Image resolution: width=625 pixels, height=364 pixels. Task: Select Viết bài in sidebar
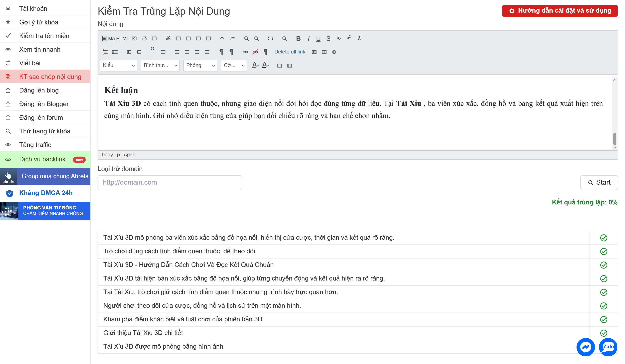[45, 63]
